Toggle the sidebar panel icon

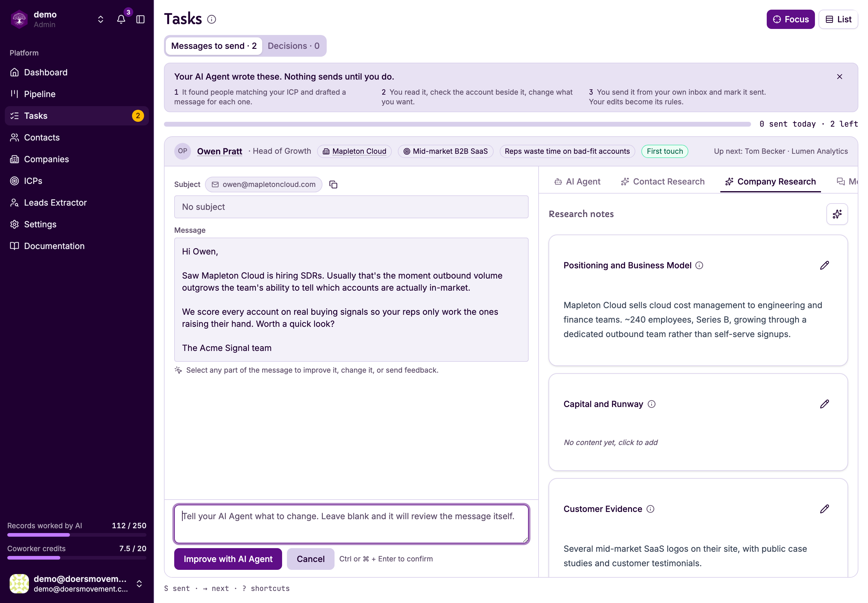click(140, 19)
